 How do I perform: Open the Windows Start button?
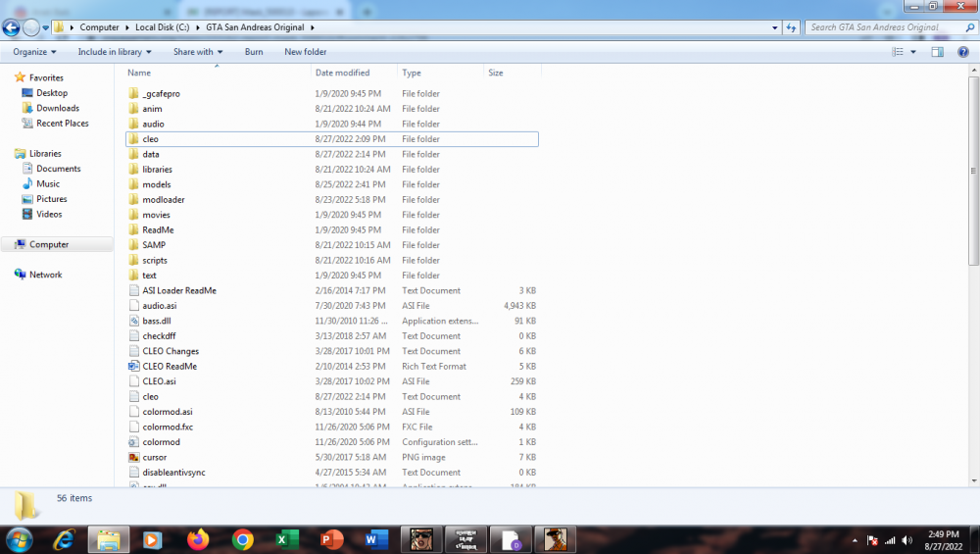(x=19, y=539)
